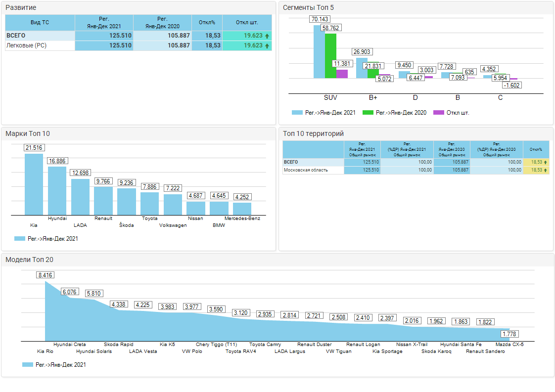This screenshot has height=392, width=555.
Task: Sort by Откл шт. column header
Action: tap(247, 23)
